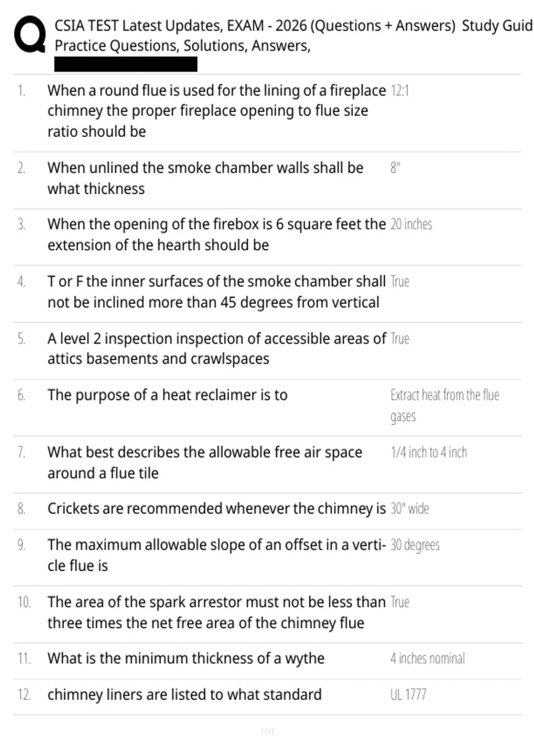The height and width of the screenshot is (756, 534).
Task: Select the Crickets are recommended question
Action: (216, 508)
